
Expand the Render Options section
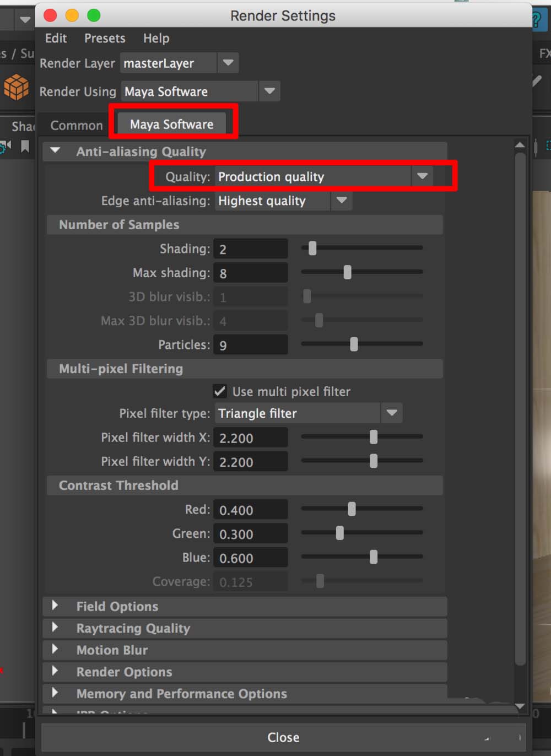55,671
